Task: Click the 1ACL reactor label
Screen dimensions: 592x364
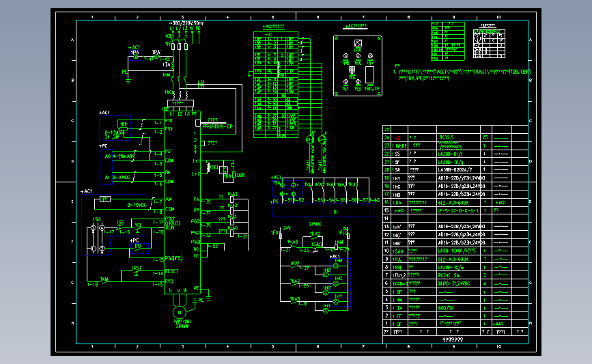Action: [x=169, y=92]
